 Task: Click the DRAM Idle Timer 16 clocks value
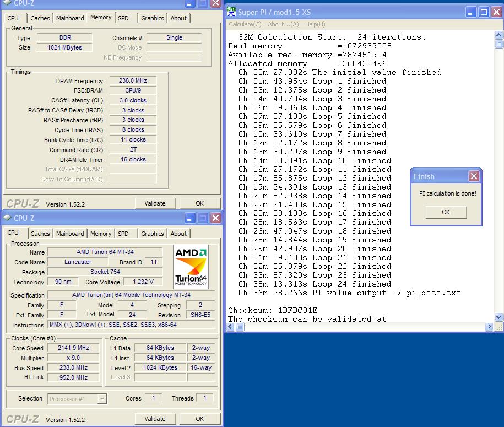click(133, 159)
